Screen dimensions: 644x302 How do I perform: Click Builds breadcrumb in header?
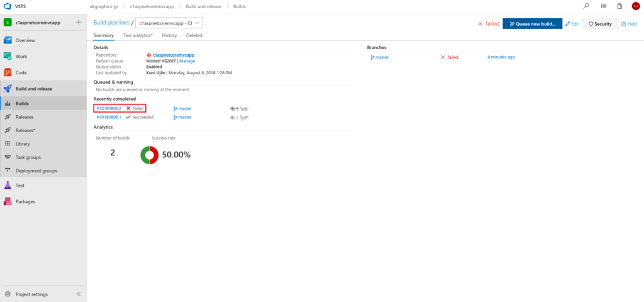point(241,6)
